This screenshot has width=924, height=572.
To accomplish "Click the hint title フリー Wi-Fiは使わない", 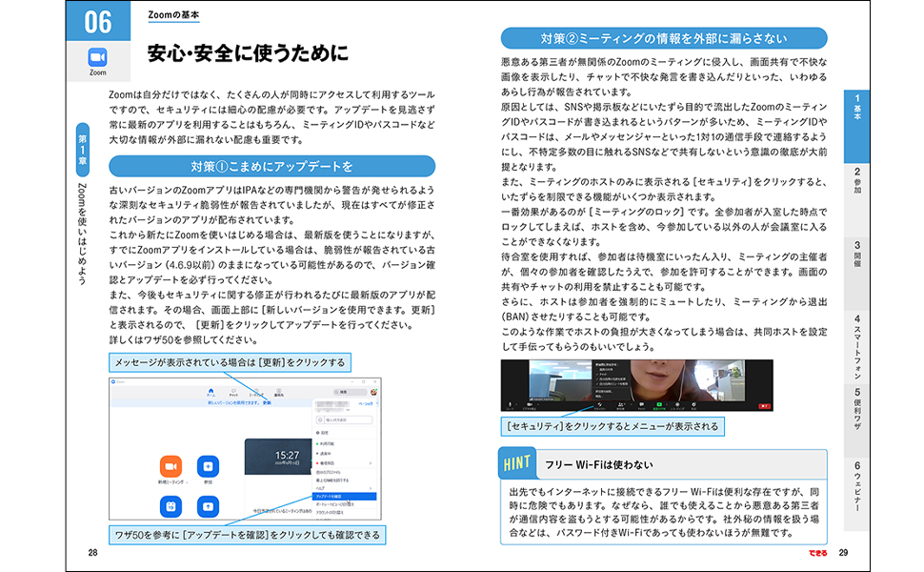I will pyautogui.click(x=599, y=464).
